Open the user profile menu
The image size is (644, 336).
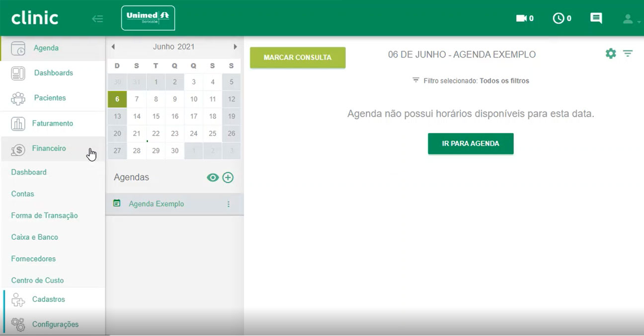pos(630,19)
